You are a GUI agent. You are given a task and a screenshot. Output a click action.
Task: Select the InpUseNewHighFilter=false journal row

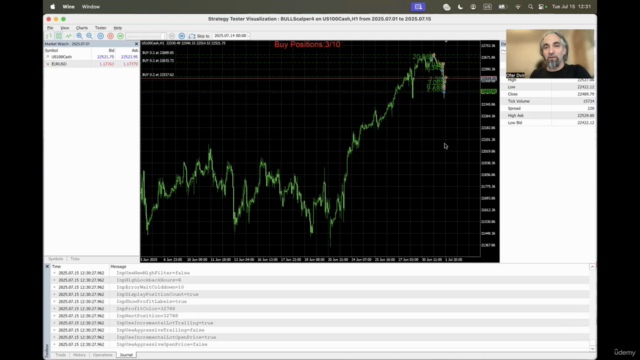point(320,273)
